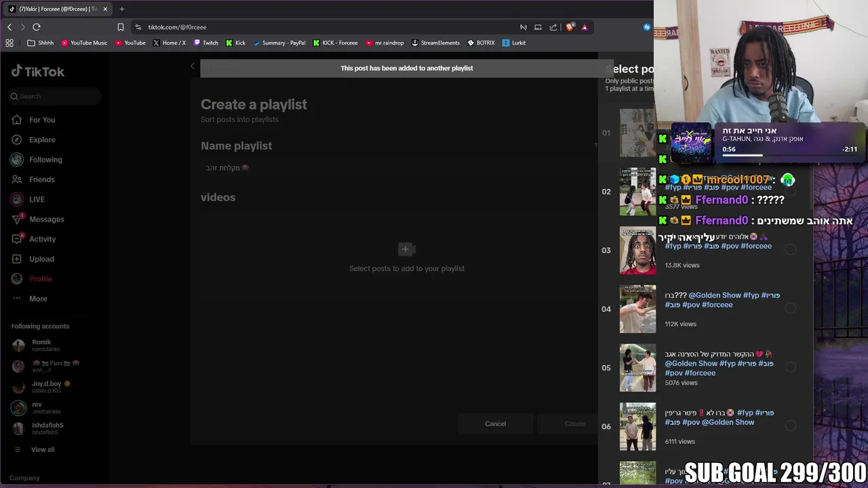Select thumbnail of post 02
Image resolution: width=868 pixels, height=488 pixels.
637,192
